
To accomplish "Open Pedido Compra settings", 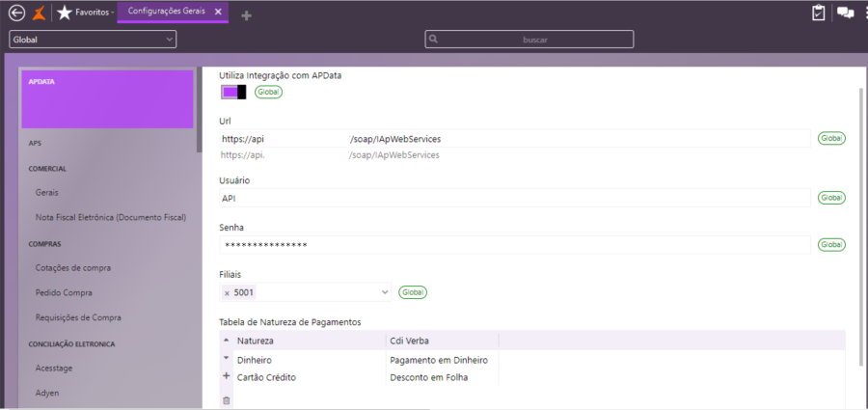I will coord(64,292).
